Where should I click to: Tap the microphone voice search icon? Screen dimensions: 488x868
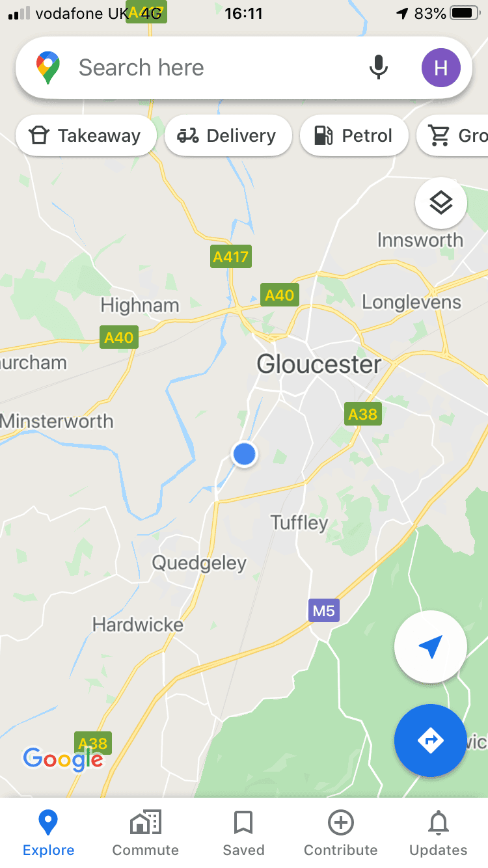[379, 68]
